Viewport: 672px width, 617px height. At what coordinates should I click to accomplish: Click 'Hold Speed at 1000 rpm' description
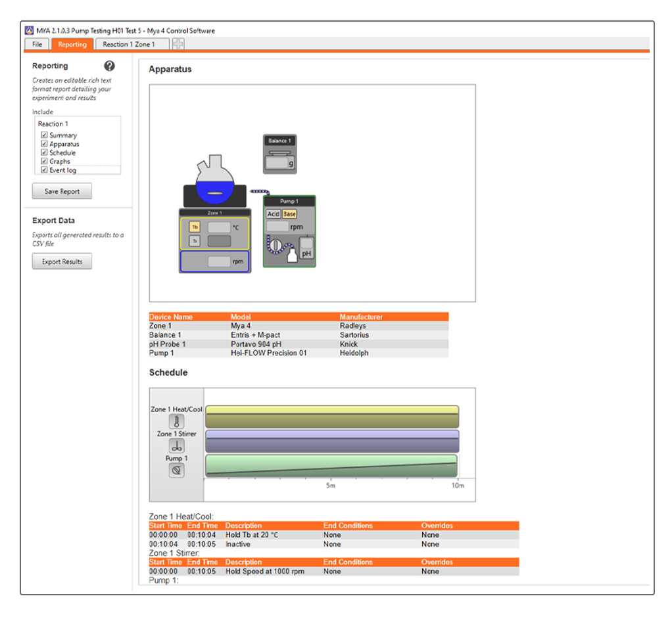point(265,571)
